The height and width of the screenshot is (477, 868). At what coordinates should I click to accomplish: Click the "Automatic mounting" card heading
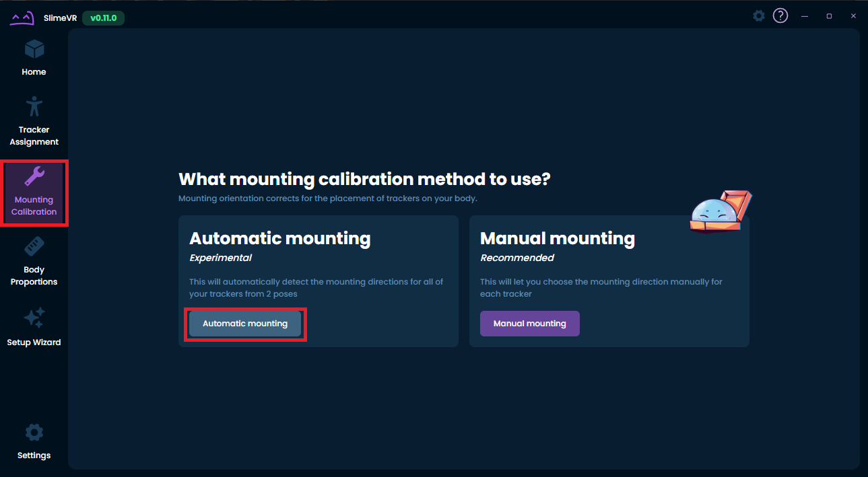pos(279,238)
